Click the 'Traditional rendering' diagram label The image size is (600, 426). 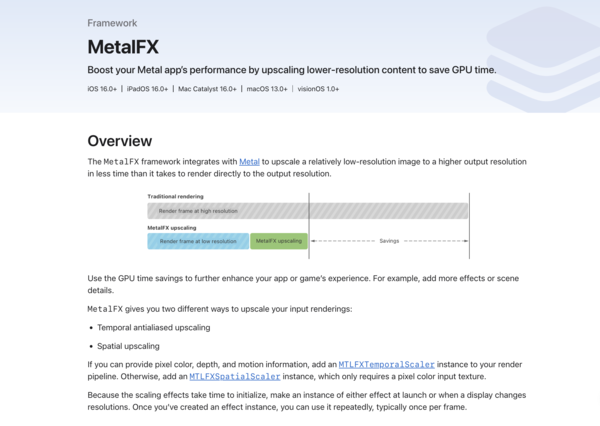coord(176,196)
